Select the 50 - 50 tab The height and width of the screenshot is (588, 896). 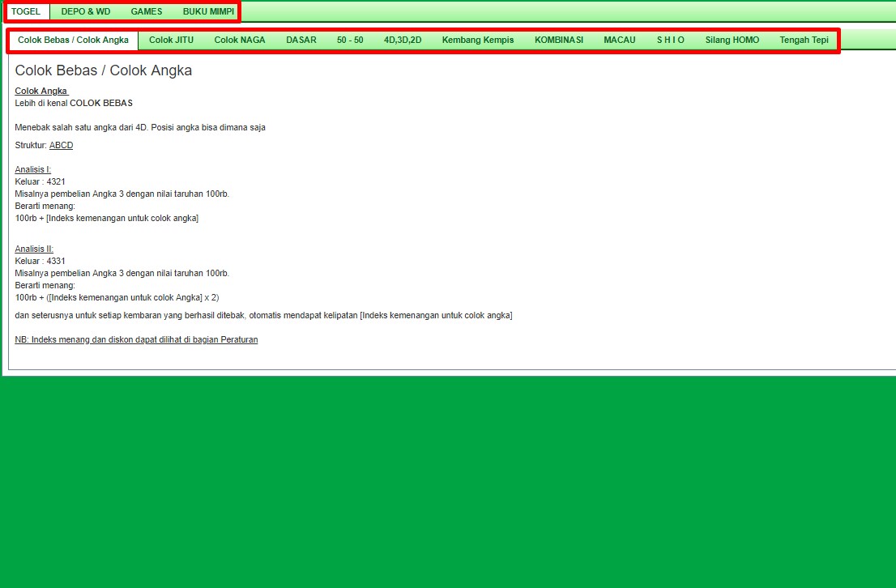[350, 40]
